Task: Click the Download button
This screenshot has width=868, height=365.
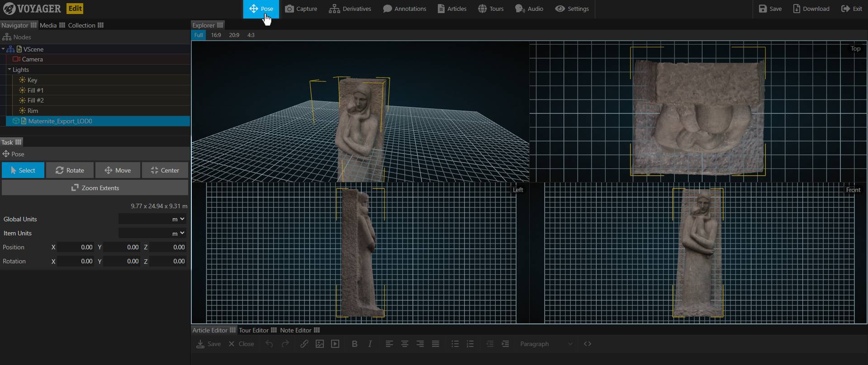Action: (811, 9)
